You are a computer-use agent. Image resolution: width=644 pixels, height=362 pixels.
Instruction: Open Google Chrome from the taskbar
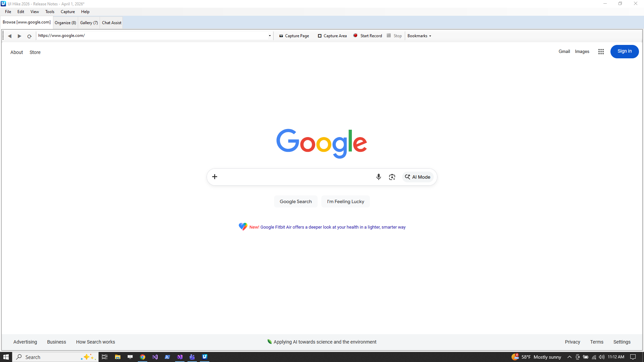click(143, 357)
